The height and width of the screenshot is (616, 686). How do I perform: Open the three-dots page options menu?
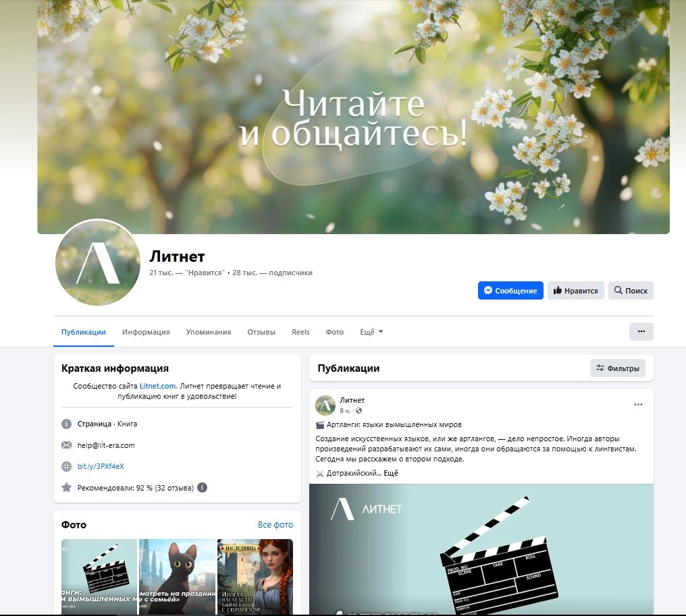click(x=641, y=331)
